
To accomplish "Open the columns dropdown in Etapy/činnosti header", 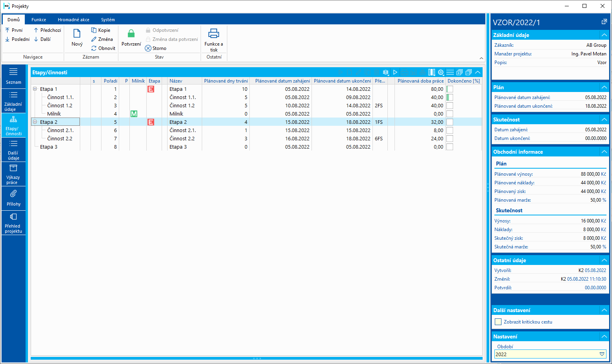I will coord(431,72).
